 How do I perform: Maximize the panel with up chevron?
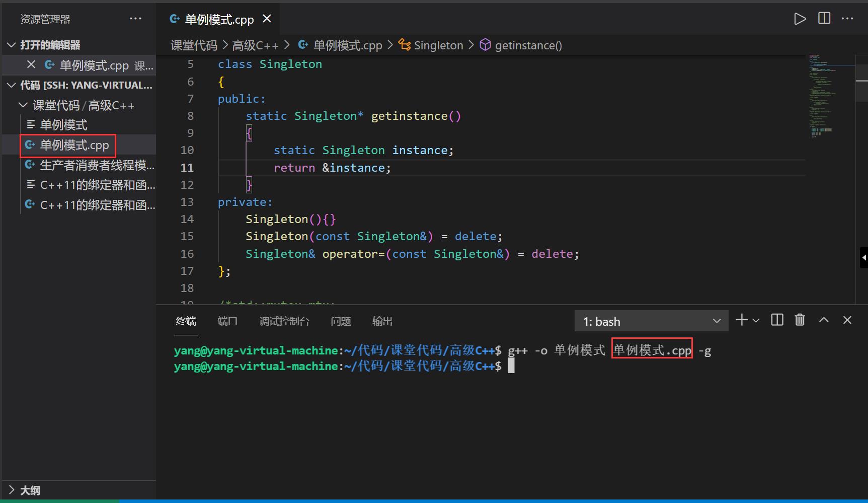[824, 320]
